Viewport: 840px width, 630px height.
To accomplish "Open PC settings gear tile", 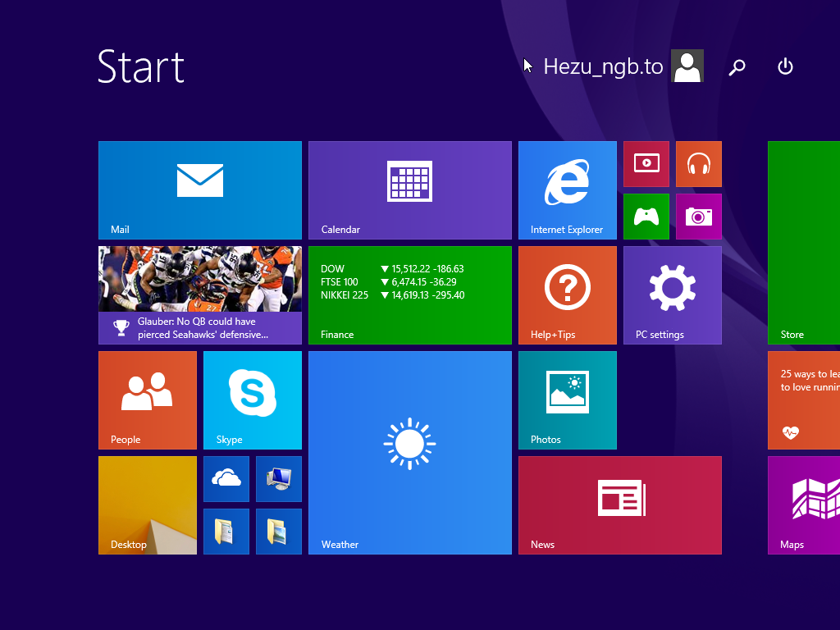I will click(x=672, y=294).
